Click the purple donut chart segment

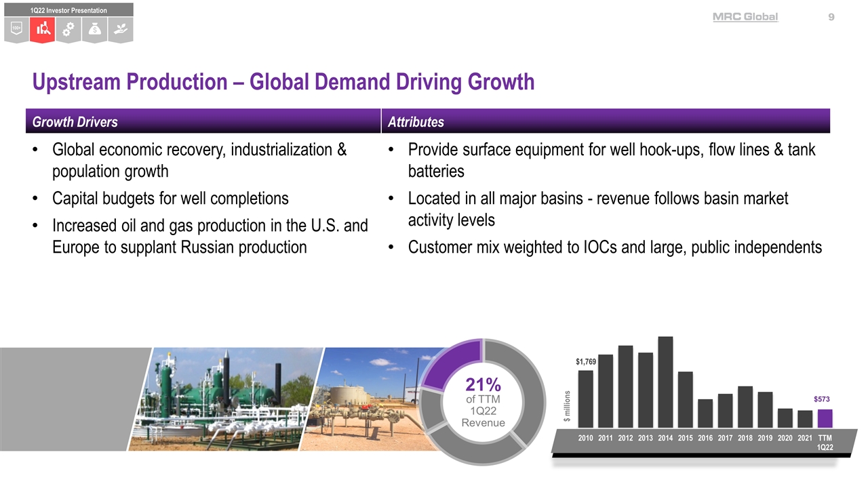[x=453, y=363]
